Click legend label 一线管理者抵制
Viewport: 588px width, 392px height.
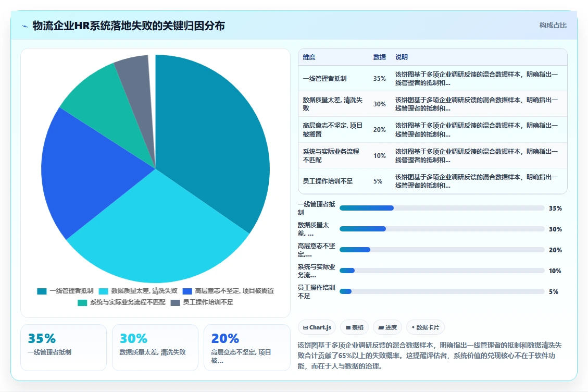[71, 291]
